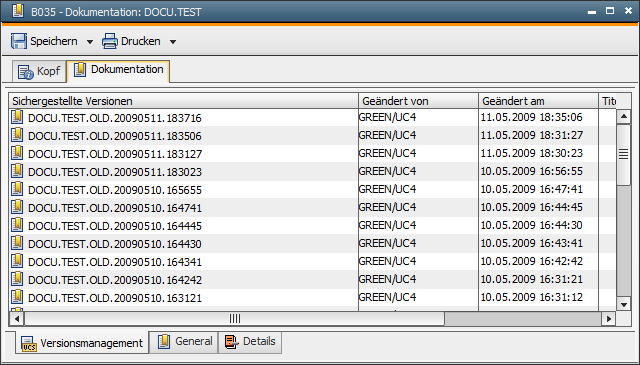Image resolution: width=640 pixels, height=365 pixels.
Task: Open the Drucken dropdown arrow
Action: (173, 42)
